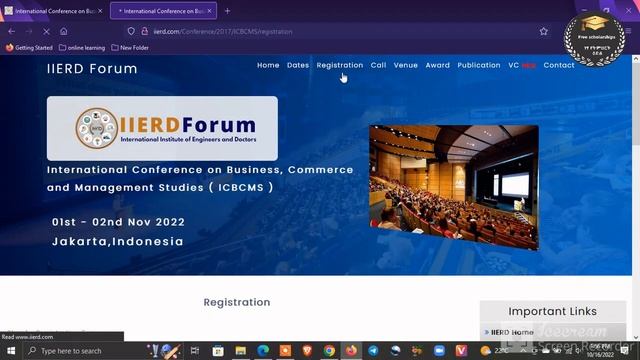Open Task View on the taskbar

tap(195, 351)
